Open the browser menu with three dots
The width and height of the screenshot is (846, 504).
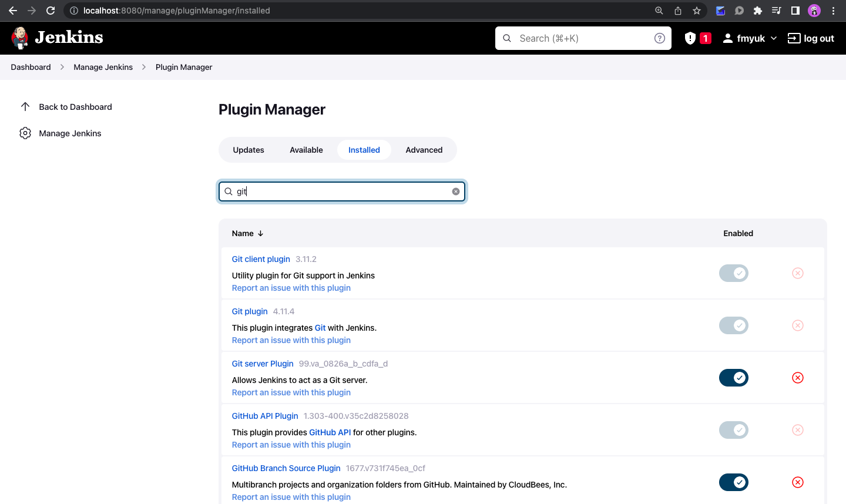pos(834,11)
